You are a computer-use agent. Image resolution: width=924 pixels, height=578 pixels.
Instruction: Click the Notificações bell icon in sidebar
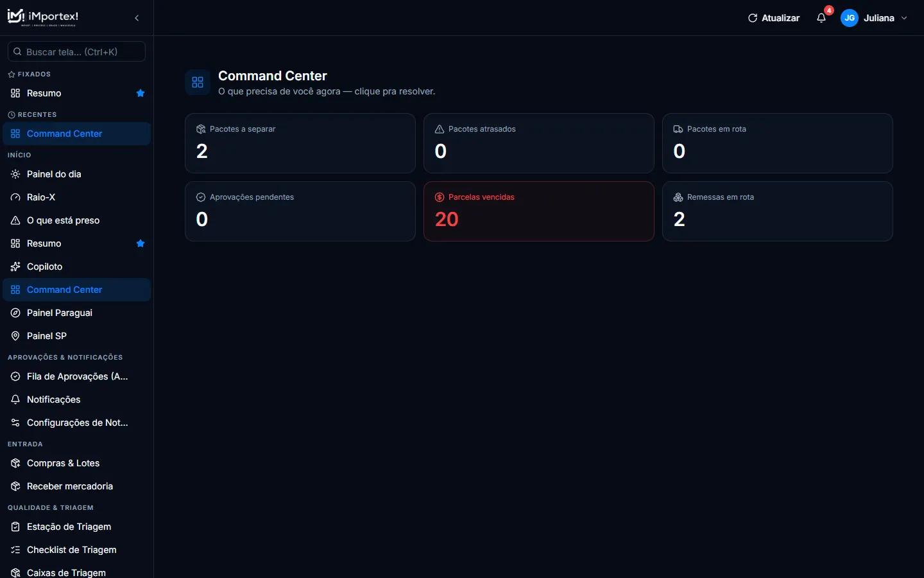pyautogui.click(x=15, y=399)
